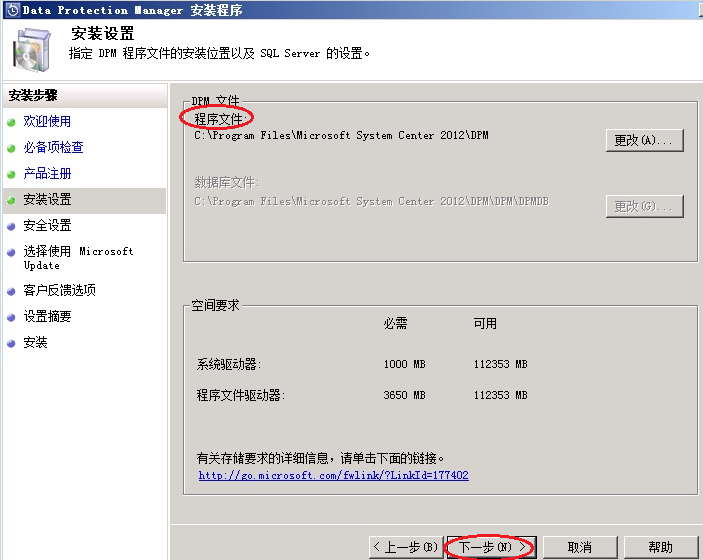The width and height of the screenshot is (703, 560).
Task: Click the 空间要求 group title
Action: coord(216,305)
